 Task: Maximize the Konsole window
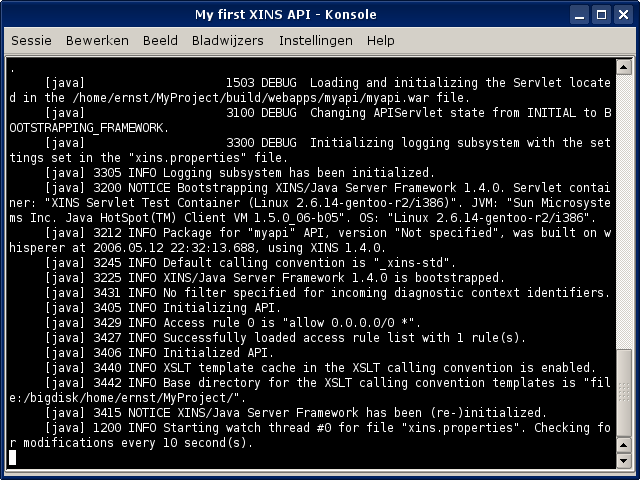click(x=602, y=15)
